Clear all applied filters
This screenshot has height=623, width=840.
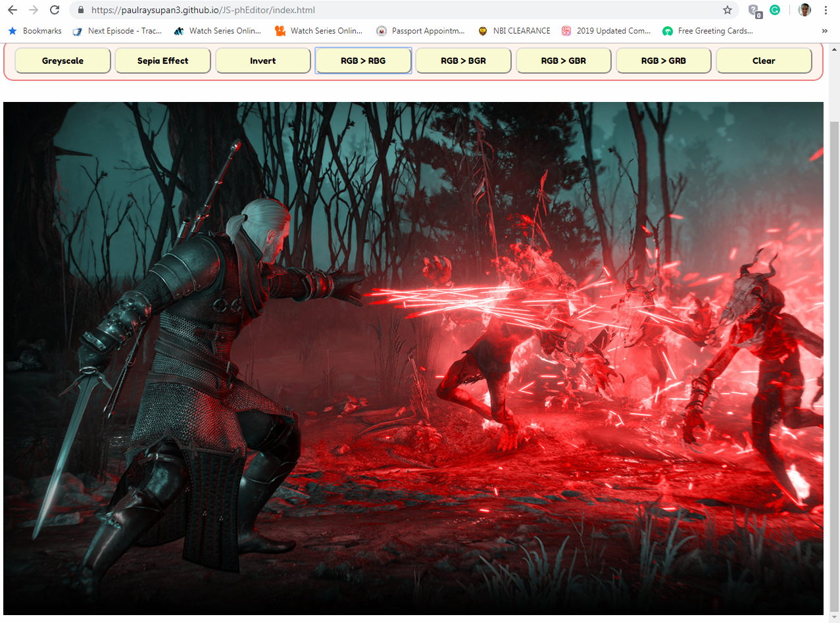pyautogui.click(x=764, y=61)
